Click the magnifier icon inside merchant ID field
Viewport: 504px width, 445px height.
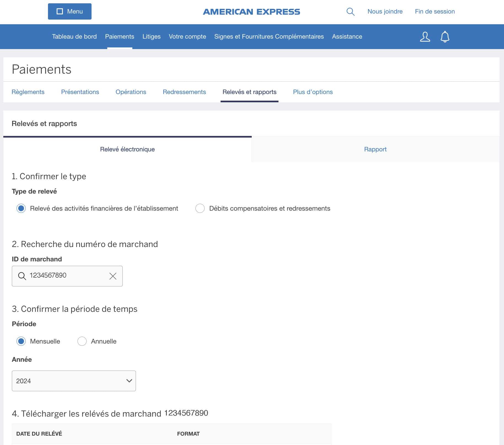pos(22,276)
